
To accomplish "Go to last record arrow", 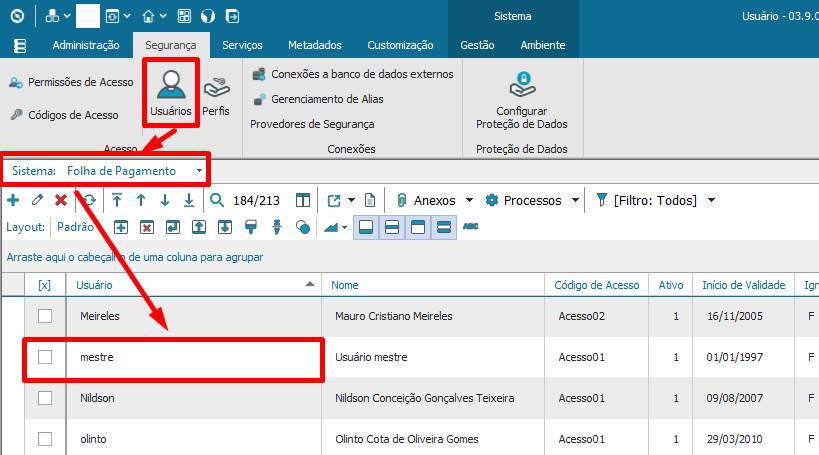I will (189, 200).
